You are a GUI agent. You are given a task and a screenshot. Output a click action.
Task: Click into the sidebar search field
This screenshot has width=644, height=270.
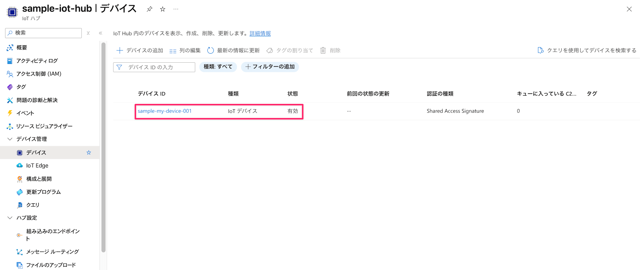(x=43, y=33)
